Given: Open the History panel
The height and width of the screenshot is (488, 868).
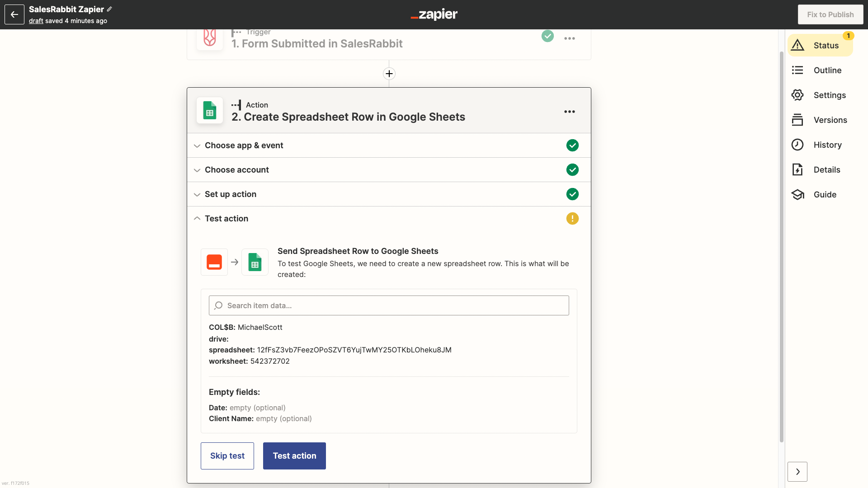Looking at the screenshot, I should (820, 145).
